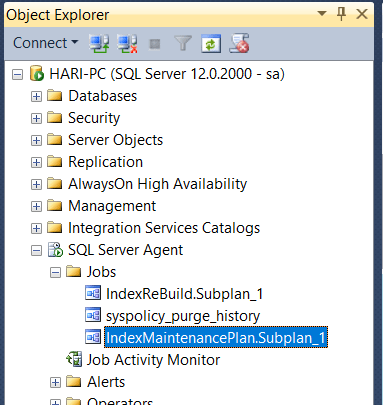Expand Integration Services Catalogs folder
The image size is (383, 405).
click(x=36, y=228)
